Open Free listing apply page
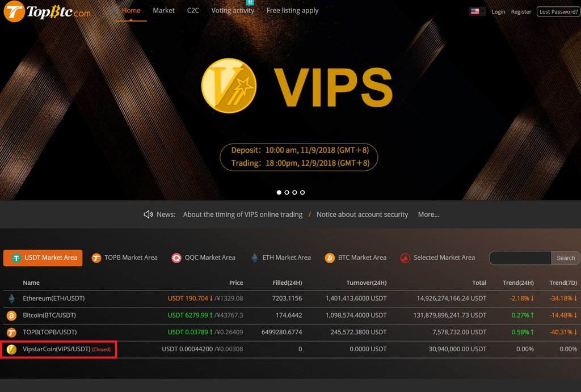581x392 pixels. coord(292,10)
